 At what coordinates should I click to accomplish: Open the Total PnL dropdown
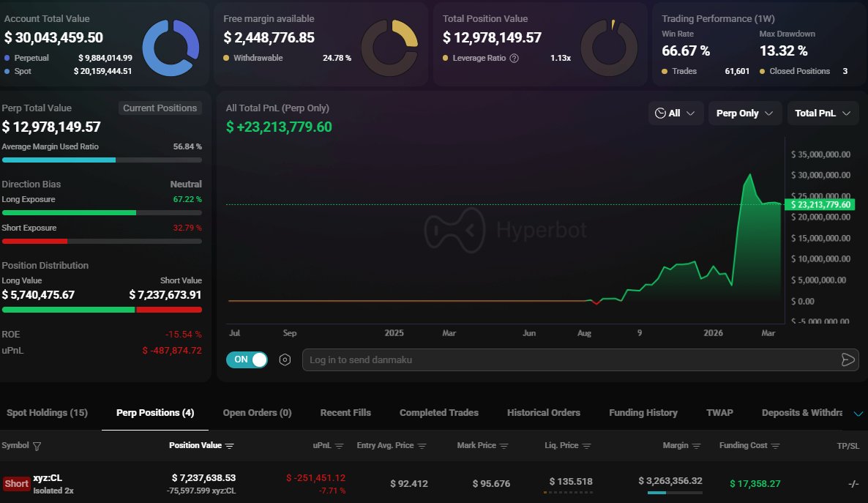823,113
